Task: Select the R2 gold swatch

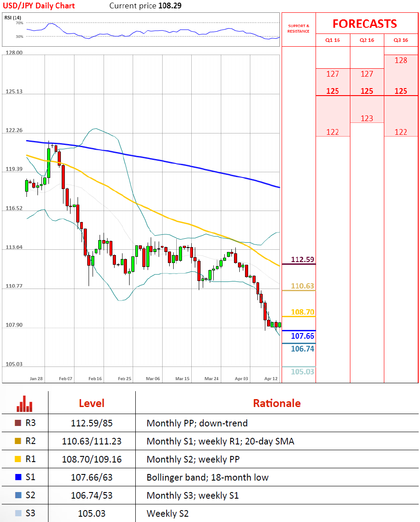Action: [x=18, y=441]
